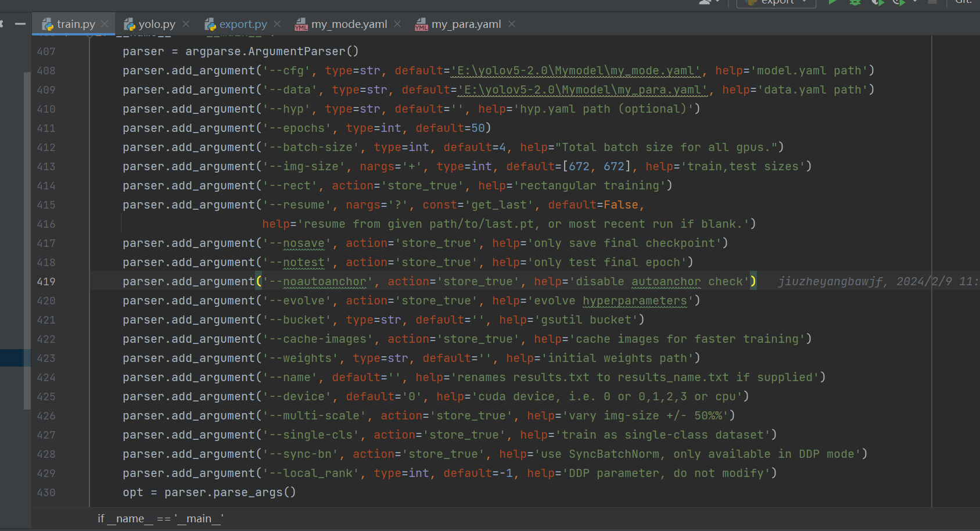Viewport: 980px width, 531px height.
Task: Click the '--sync-bn' argument string
Action: tap(300, 454)
